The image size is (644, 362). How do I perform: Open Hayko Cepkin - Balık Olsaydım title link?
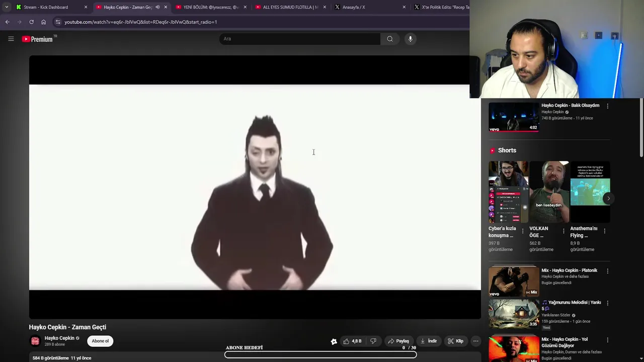point(570,106)
